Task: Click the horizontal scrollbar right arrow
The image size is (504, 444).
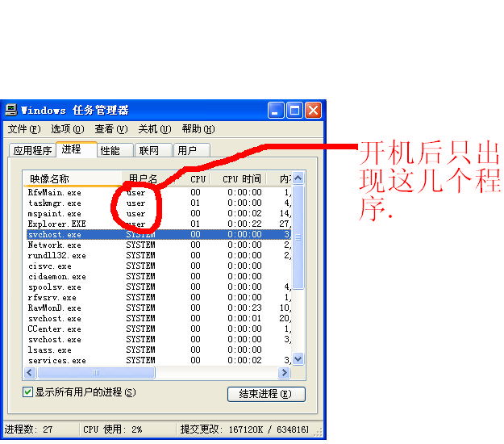Action: [x=284, y=373]
